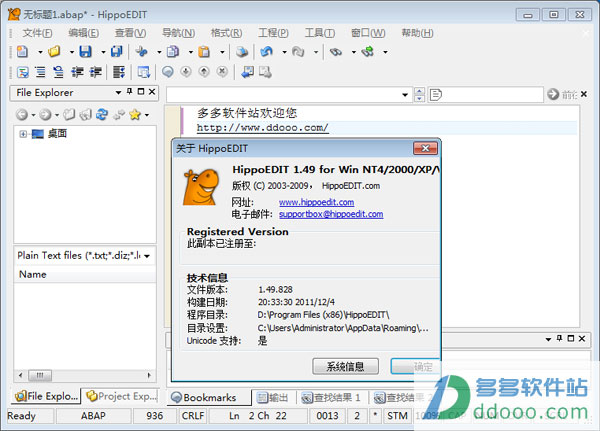
Task: Click the syntax highlighting icon in second toolbar
Action: (x=23, y=72)
